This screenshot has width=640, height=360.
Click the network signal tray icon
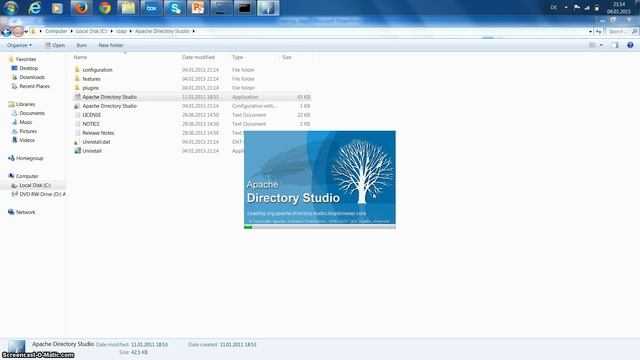(587, 8)
